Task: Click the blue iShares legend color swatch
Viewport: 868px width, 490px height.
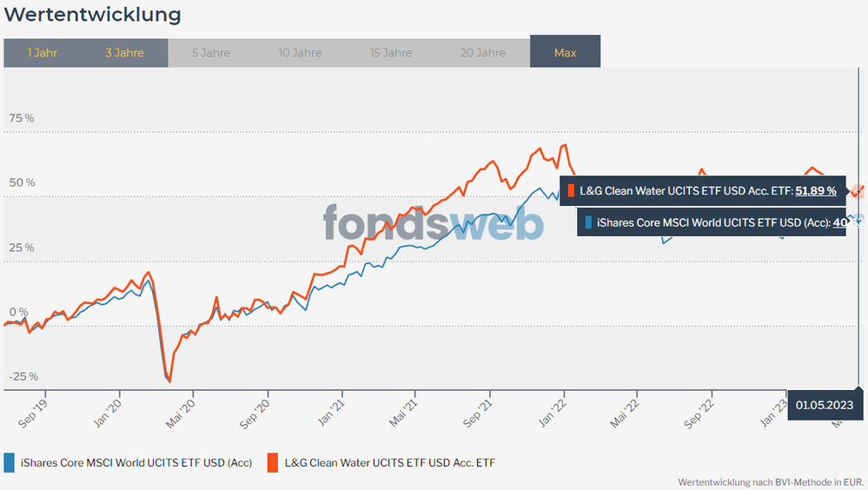Action: (x=9, y=462)
